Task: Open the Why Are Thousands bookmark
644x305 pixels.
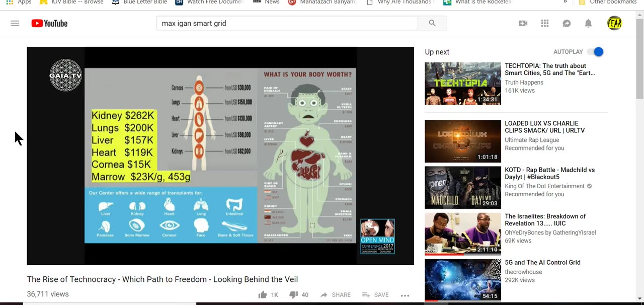Action: point(400,2)
